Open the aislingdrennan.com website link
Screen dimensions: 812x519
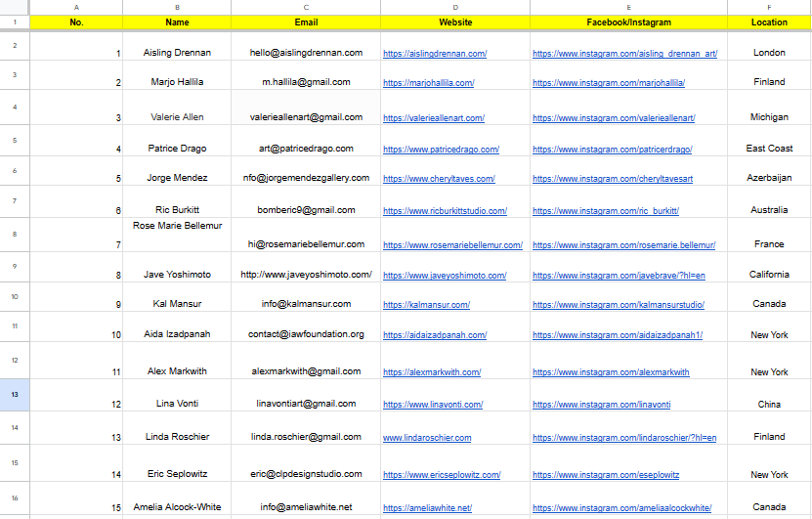[435, 54]
